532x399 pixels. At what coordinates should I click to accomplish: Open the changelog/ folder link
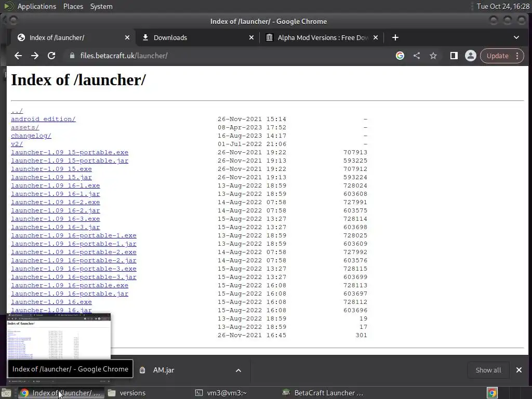tap(31, 136)
